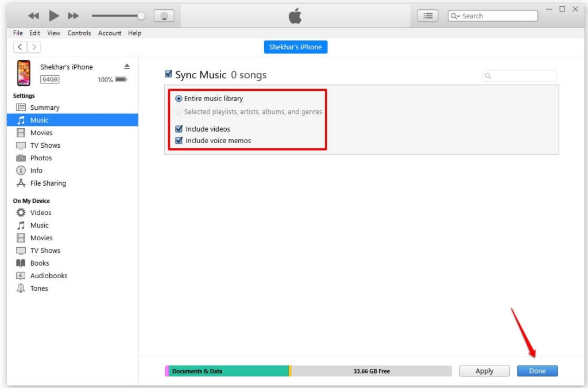Open File Sharing settings
This screenshot has width=588, height=388.
tap(72, 183)
